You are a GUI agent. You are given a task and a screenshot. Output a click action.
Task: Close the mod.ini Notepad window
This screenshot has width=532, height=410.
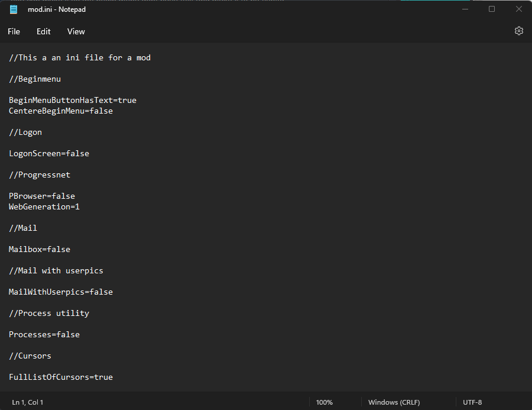(x=518, y=9)
